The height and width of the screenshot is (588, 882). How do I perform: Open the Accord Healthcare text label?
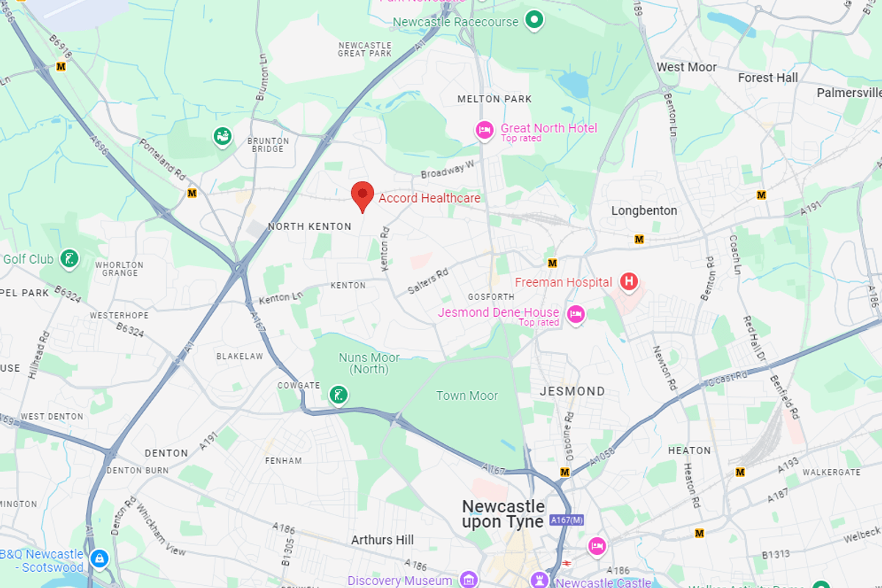429,198
